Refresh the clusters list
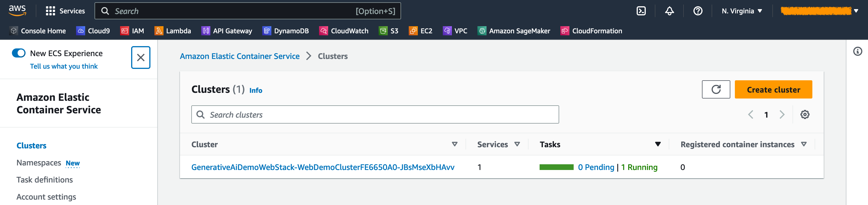Viewport: 868px width, 205px height. 716,89
